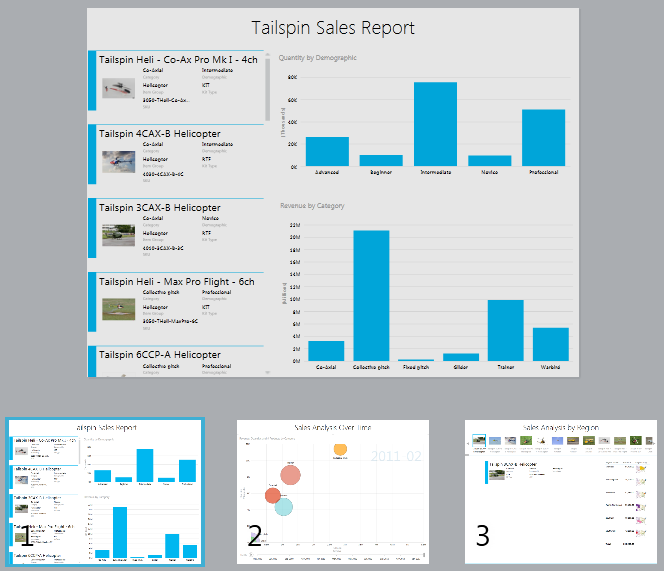Select the Collective pitch bar in Revenue chart

[371, 295]
